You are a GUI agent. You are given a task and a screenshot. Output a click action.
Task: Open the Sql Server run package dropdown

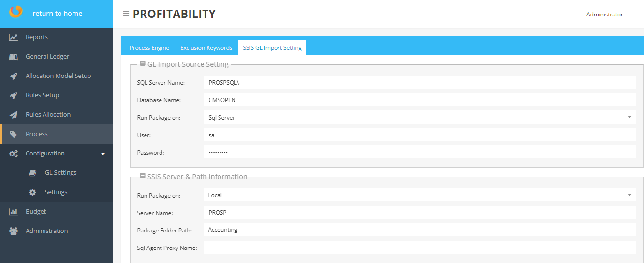click(x=629, y=117)
